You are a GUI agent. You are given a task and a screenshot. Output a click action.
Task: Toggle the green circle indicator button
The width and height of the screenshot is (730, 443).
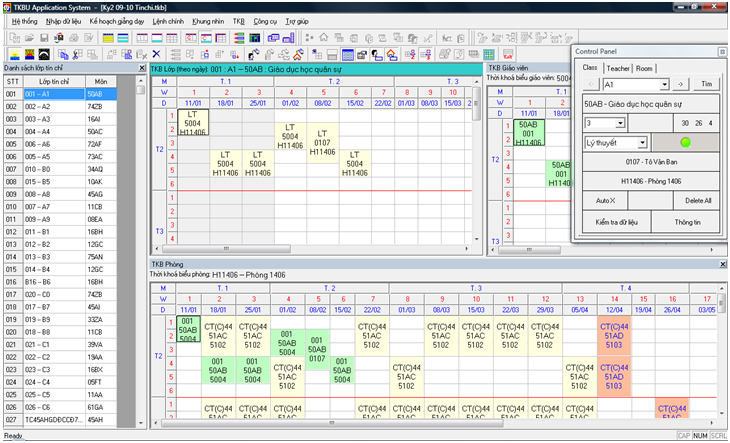pyautogui.click(x=685, y=143)
